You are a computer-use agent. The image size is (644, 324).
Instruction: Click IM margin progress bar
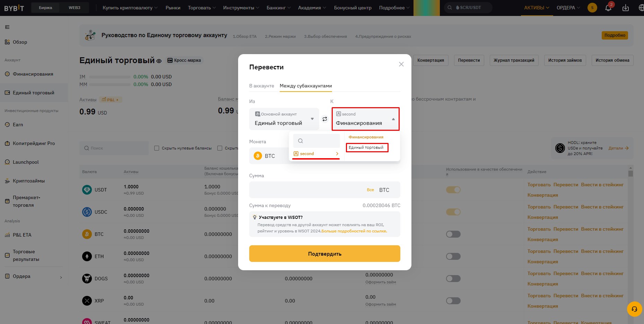pyautogui.click(x=110, y=77)
